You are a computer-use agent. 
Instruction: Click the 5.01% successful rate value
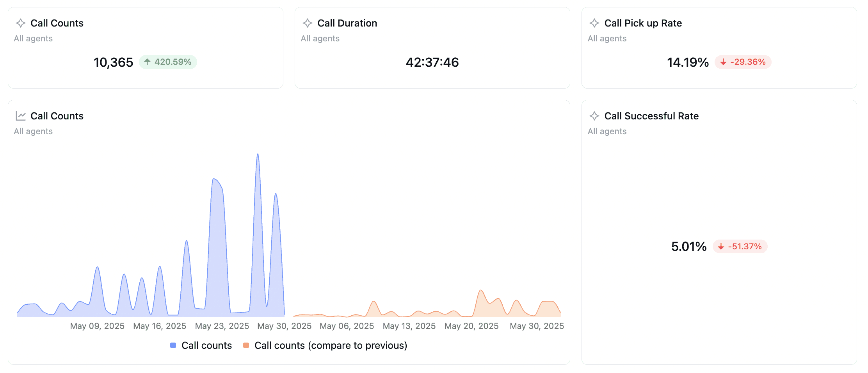pyautogui.click(x=689, y=247)
